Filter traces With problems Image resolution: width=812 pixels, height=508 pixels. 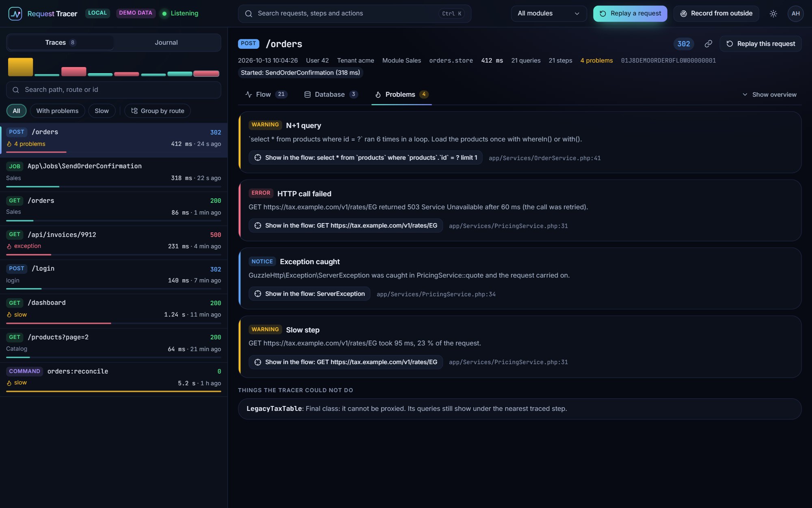coord(57,111)
